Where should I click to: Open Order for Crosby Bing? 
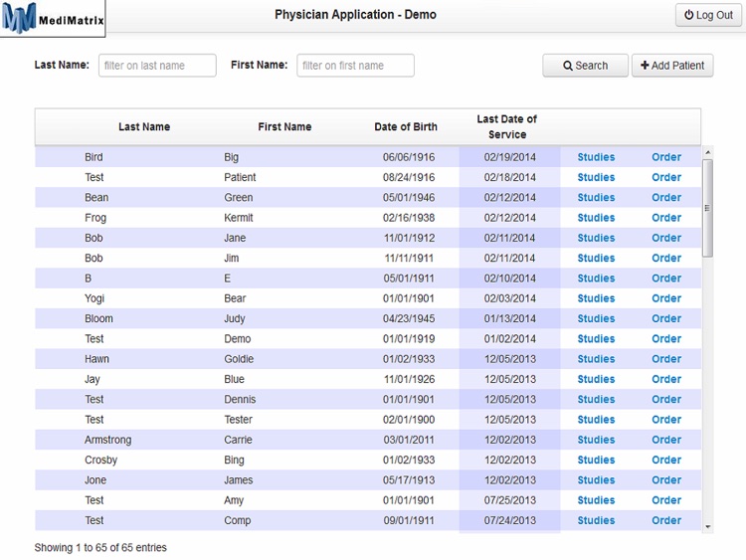click(x=666, y=461)
